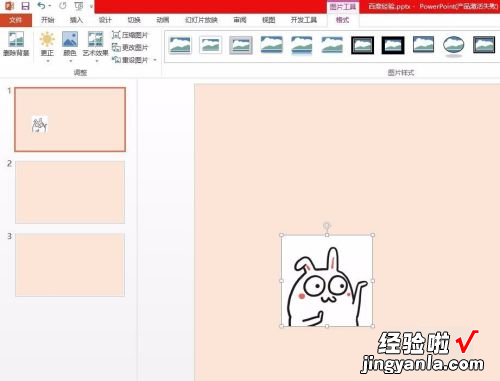
Task: Click the Undo arrow icon
Action: [41, 6]
